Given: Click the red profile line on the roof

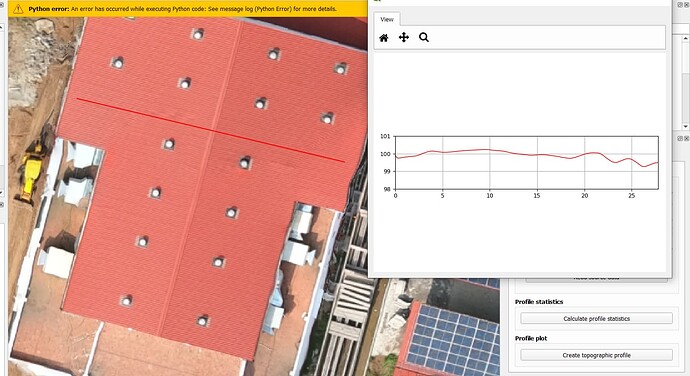Looking at the screenshot, I should pyautogui.click(x=210, y=130).
